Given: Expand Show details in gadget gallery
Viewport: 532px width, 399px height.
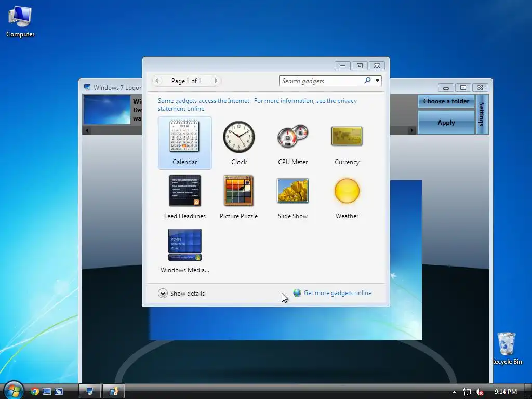Looking at the screenshot, I should [x=181, y=293].
